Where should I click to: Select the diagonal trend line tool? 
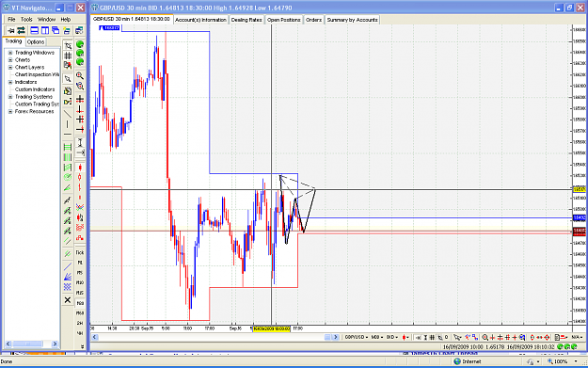pyautogui.click(x=68, y=114)
